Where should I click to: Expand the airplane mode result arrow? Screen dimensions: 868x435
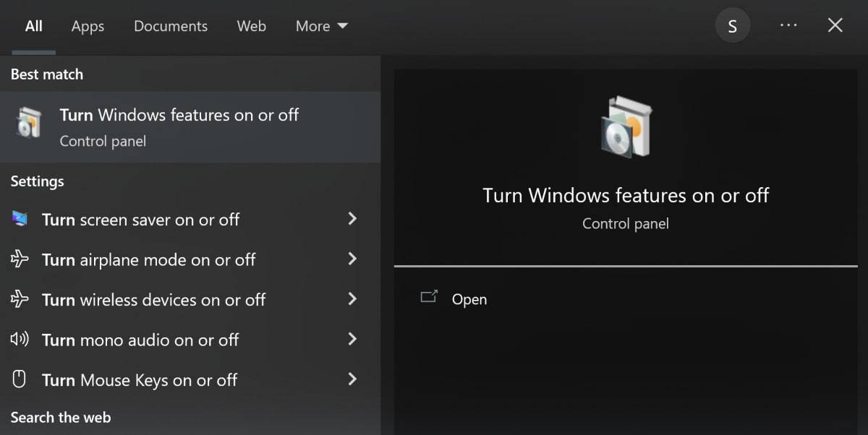352,259
